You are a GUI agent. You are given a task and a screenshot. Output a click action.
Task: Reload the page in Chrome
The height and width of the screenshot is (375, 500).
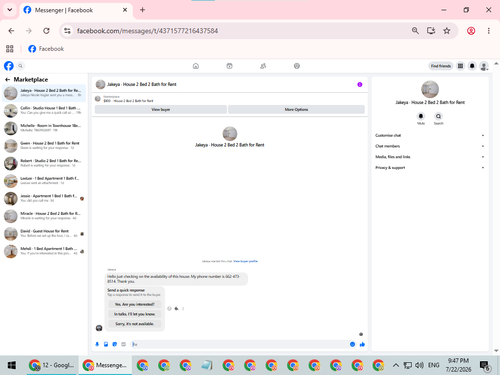pyautogui.click(x=46, y=31)
